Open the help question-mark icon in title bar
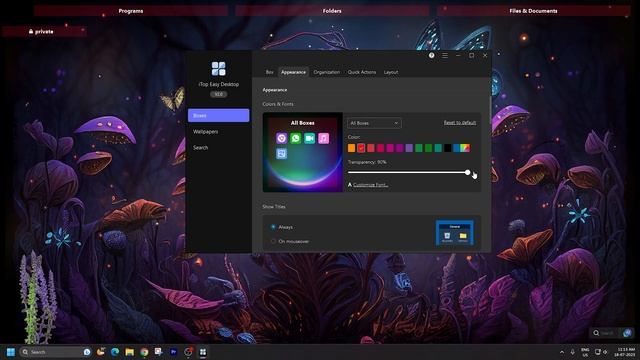 click(x=431, y=56)
